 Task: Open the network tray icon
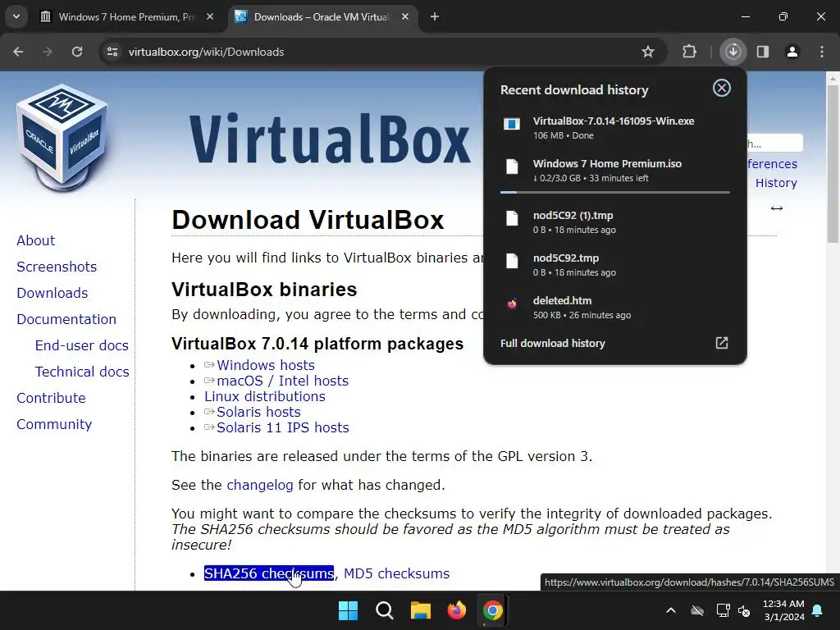(x=724, y=610)
